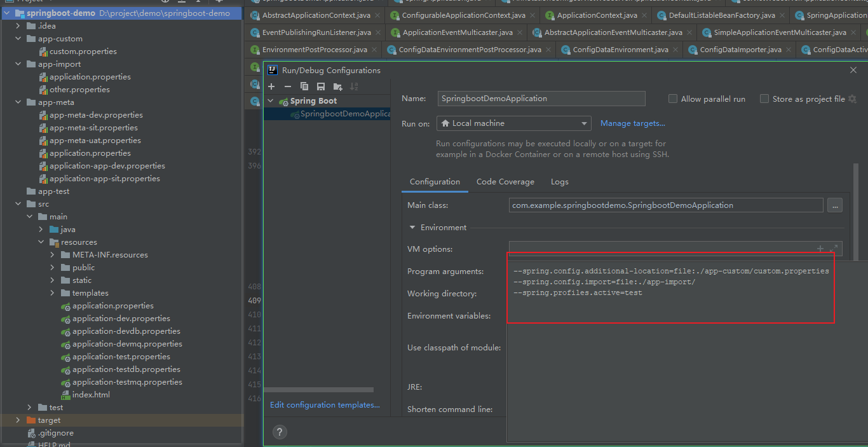Save configuration using the disk icon
Screen dimensions: 868x447
(x=321, y=86)
